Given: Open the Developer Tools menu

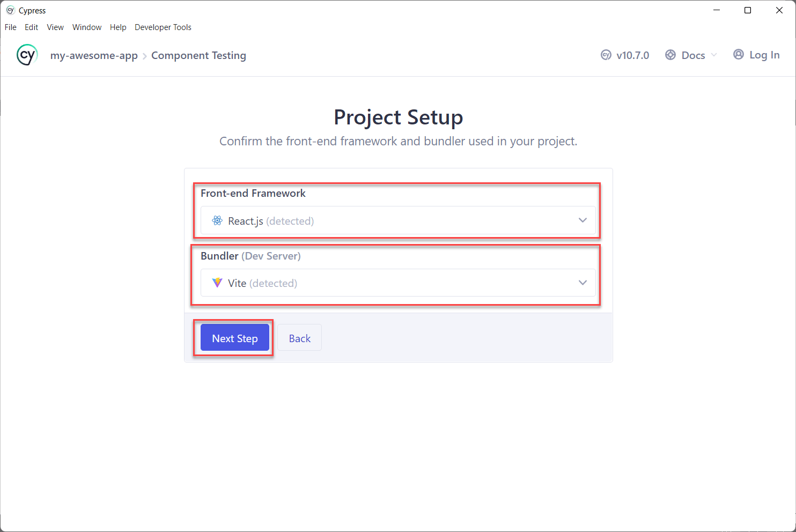Looking at the screenshot, I should point(163,27).
